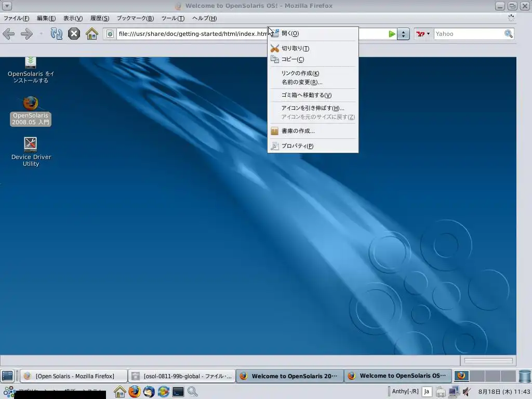Open the ブックマーク(B) menu
This screenshot has width=532, height=399.
135,18
